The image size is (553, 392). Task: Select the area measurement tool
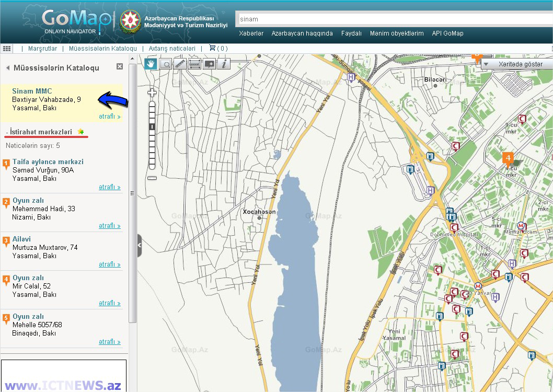pos(195,64)
